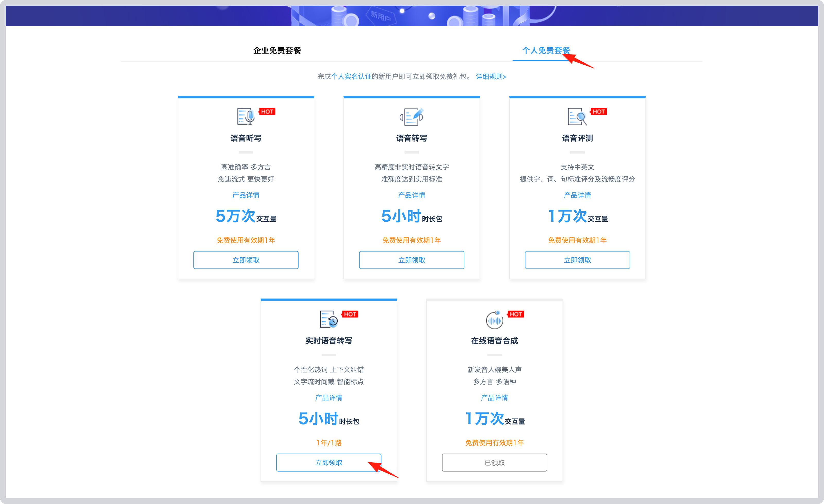824x504 pixels.
Task: Click the 语音听写 microphone icon
Action: 246,117
